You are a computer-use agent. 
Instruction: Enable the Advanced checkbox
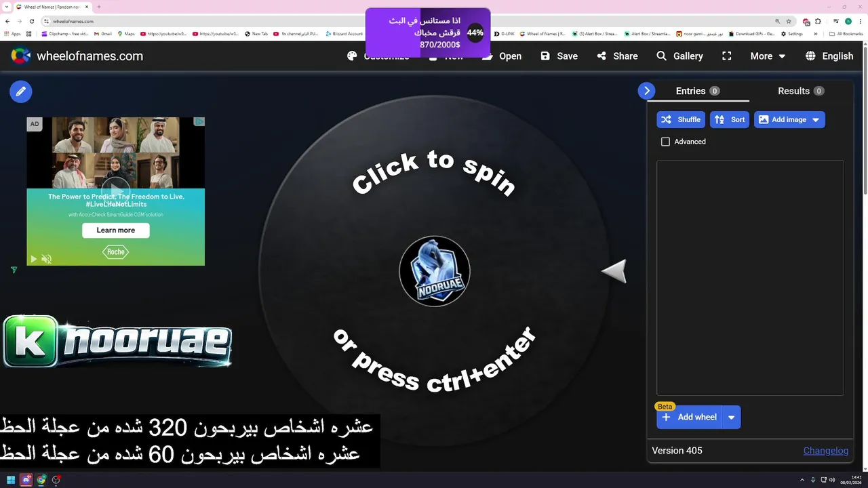coord(665,142)
